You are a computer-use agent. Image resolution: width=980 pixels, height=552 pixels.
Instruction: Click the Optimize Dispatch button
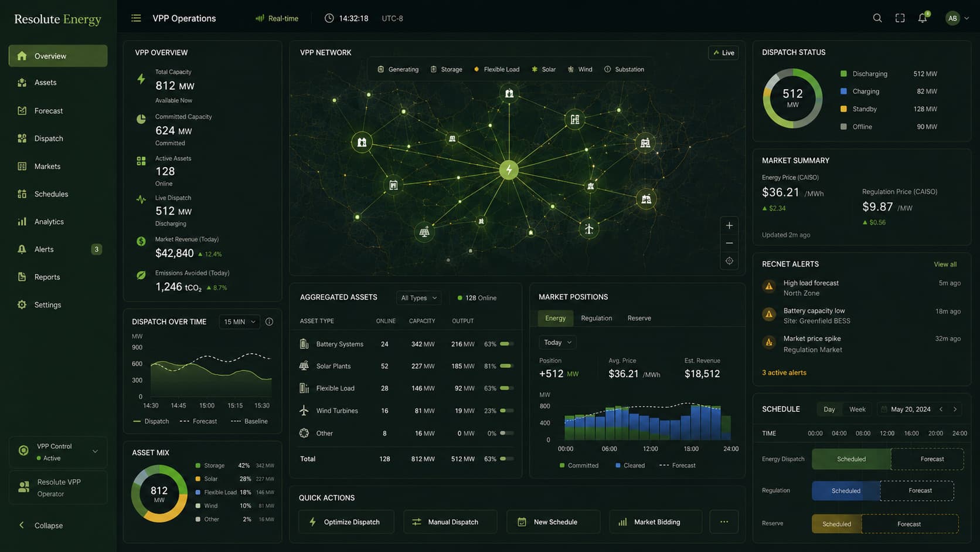346,521
